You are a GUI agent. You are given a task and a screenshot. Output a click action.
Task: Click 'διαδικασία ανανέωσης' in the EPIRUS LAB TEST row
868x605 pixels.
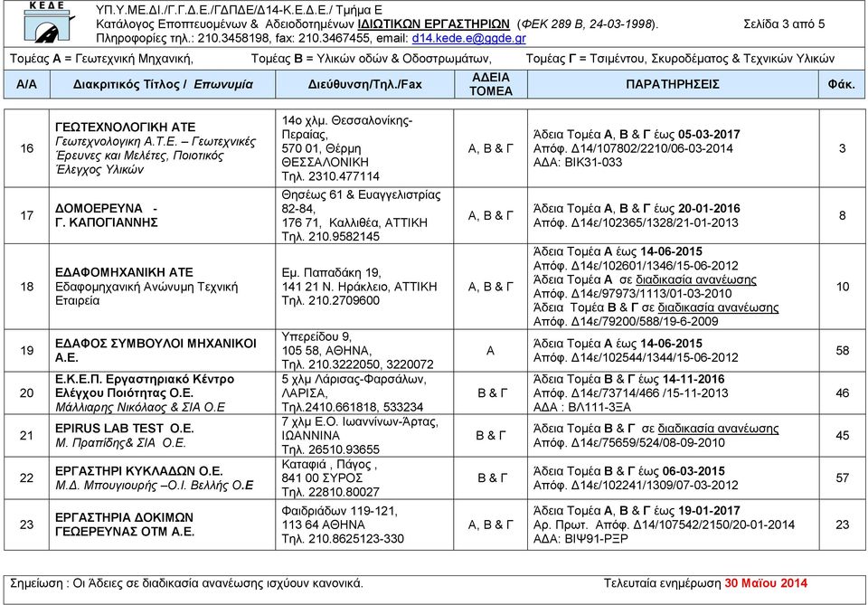pyautogui.click(x=718, y=429)
